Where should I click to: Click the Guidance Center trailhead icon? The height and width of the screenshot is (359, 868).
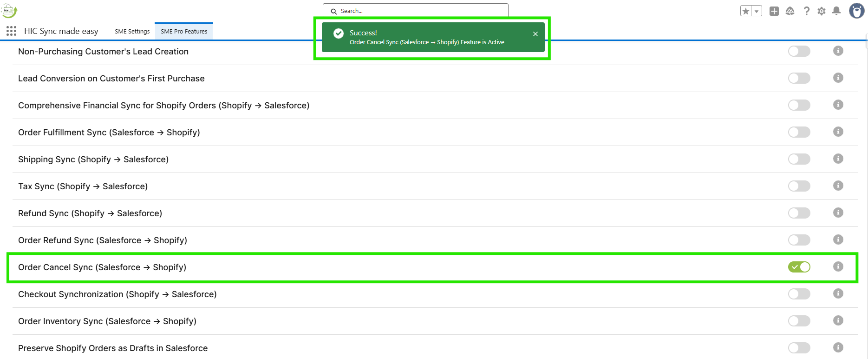[790, 11]
